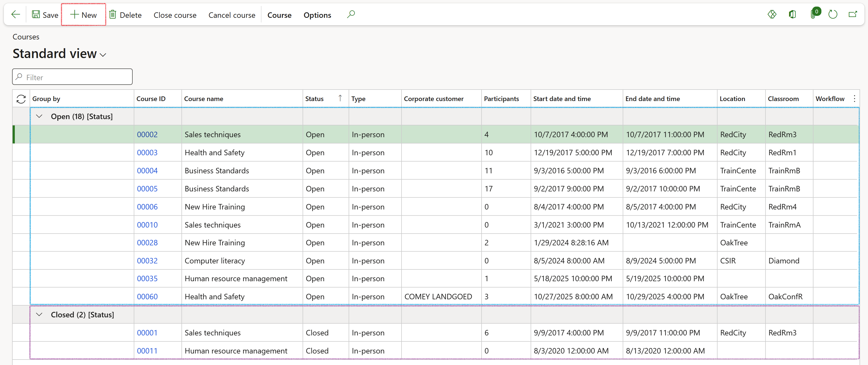Select row marker for course 00060
The image size is (868, 365).
coord(21,297)
